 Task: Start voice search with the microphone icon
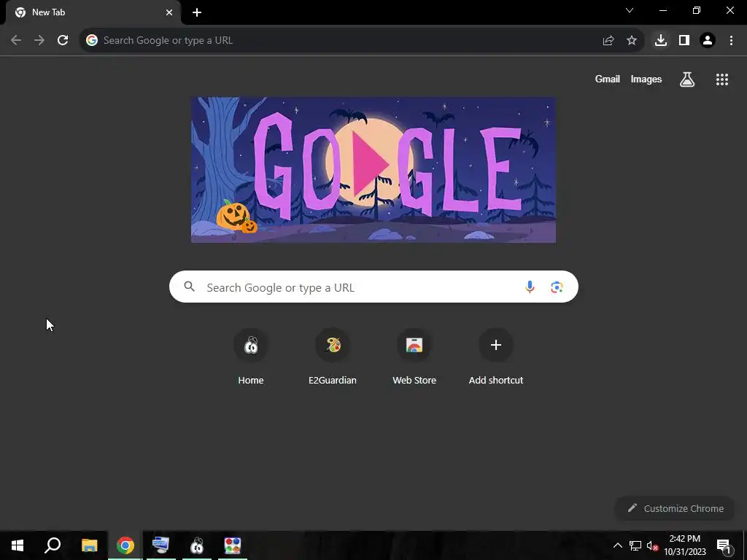530,287
